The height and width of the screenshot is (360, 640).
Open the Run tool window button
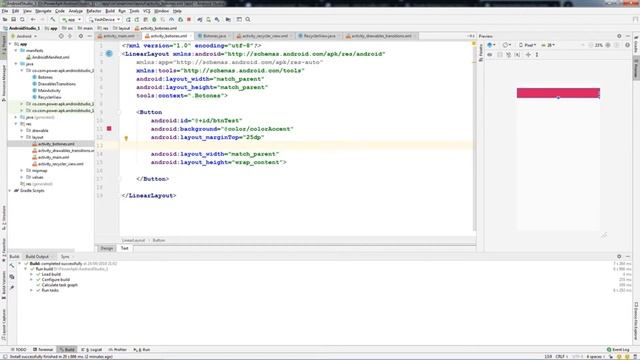[142, 350]
